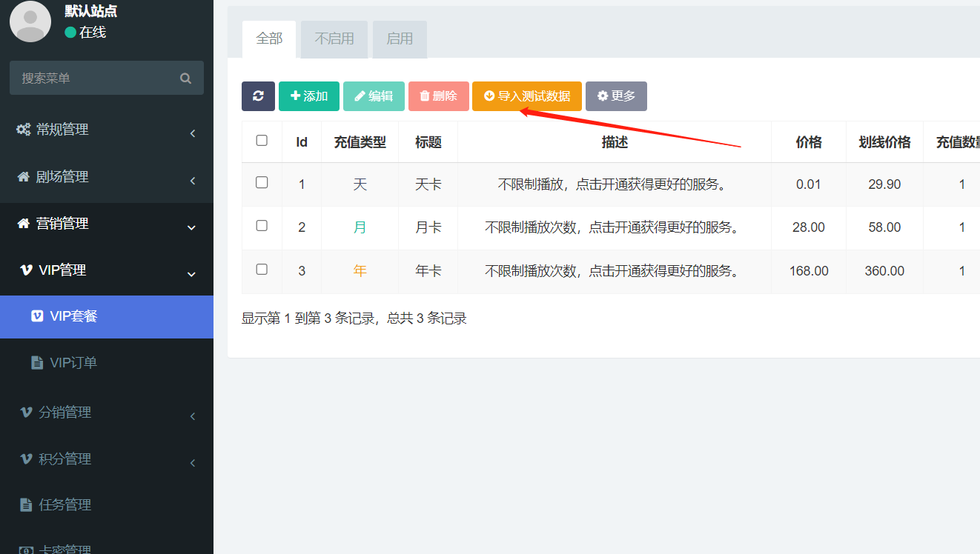Check the row checkbox for 天卡
This screenshot has height=554, width=980.
click(x=262, y=184)
